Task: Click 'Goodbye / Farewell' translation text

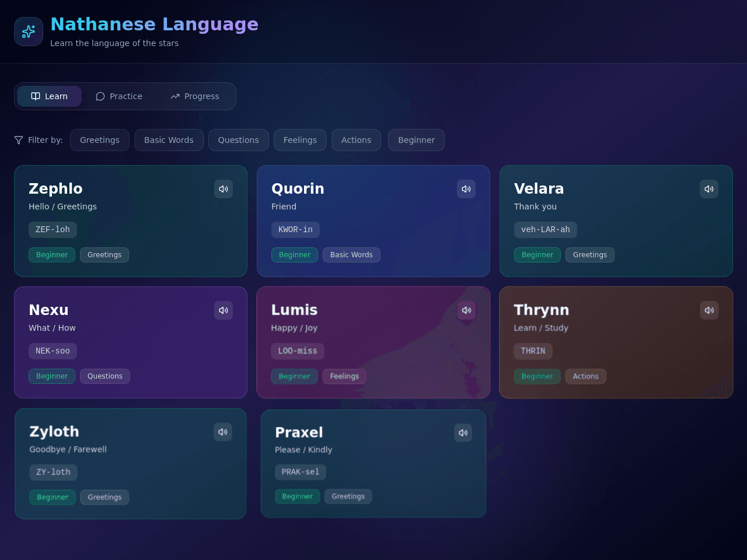Action: pyautogui.click(x=68, y=449)
